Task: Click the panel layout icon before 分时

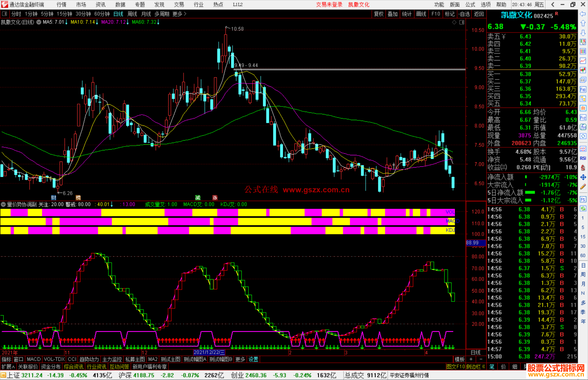Action: (4, 14)
